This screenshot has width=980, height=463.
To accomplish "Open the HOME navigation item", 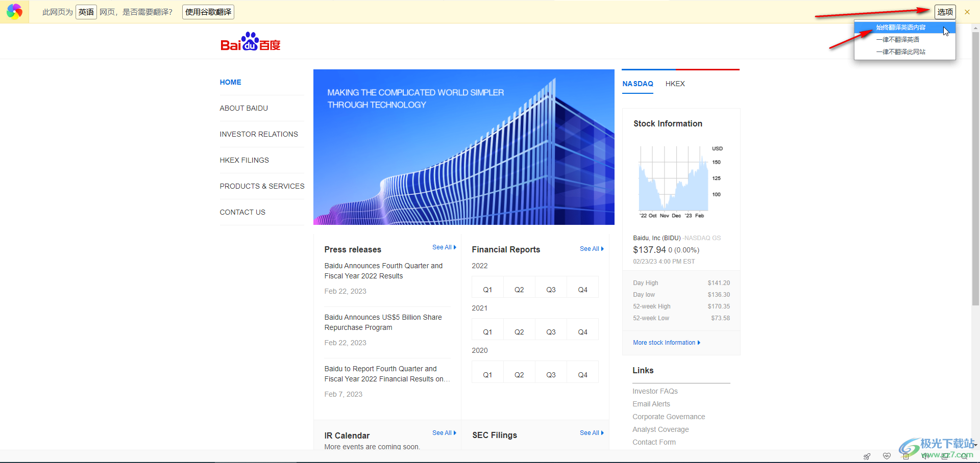I will click(x=231, y=82).
